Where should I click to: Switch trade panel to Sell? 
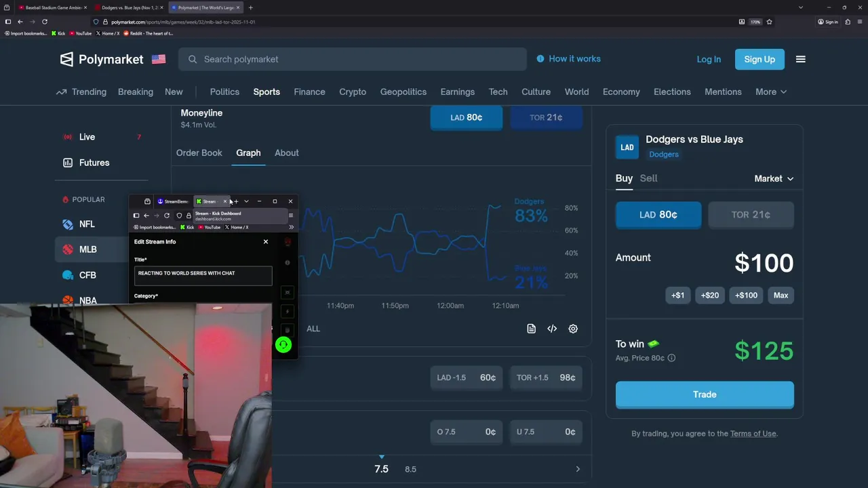tap(648, 178)
